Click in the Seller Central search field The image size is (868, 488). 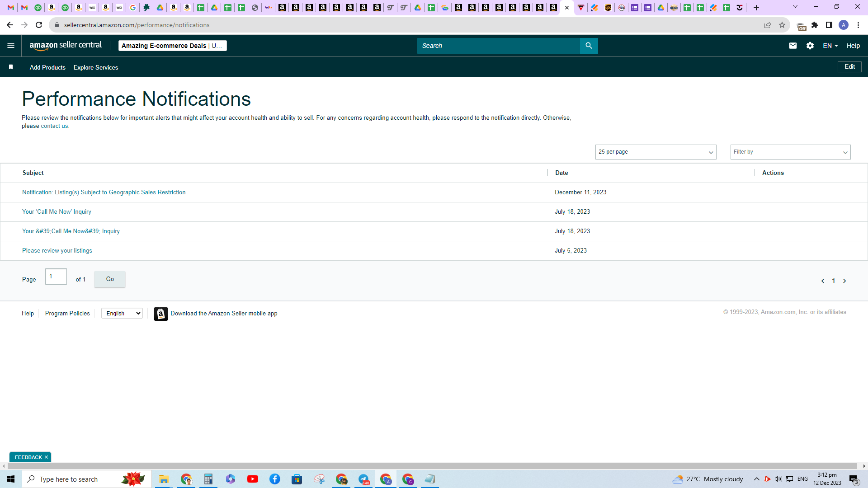point(498,46)
